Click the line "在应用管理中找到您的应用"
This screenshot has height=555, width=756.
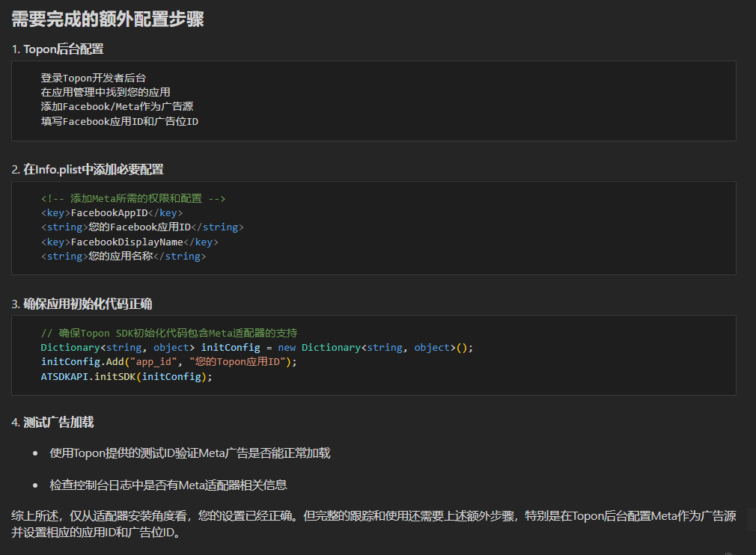click(x=105, y=93)
